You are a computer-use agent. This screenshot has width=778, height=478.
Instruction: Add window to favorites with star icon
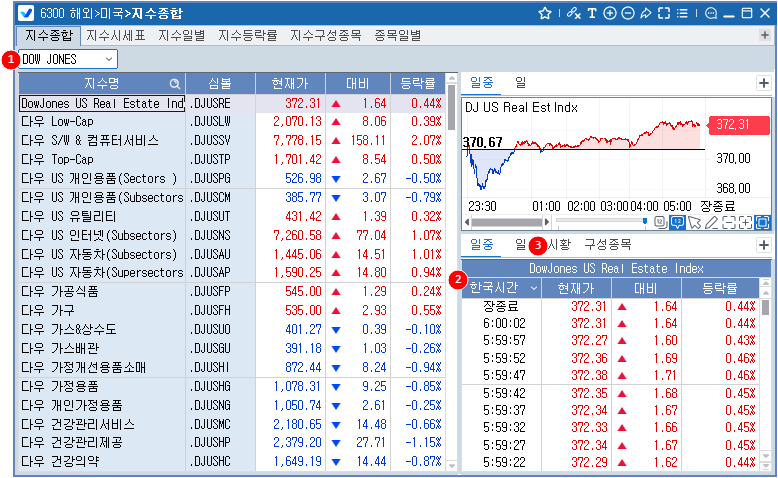point(545,14)
